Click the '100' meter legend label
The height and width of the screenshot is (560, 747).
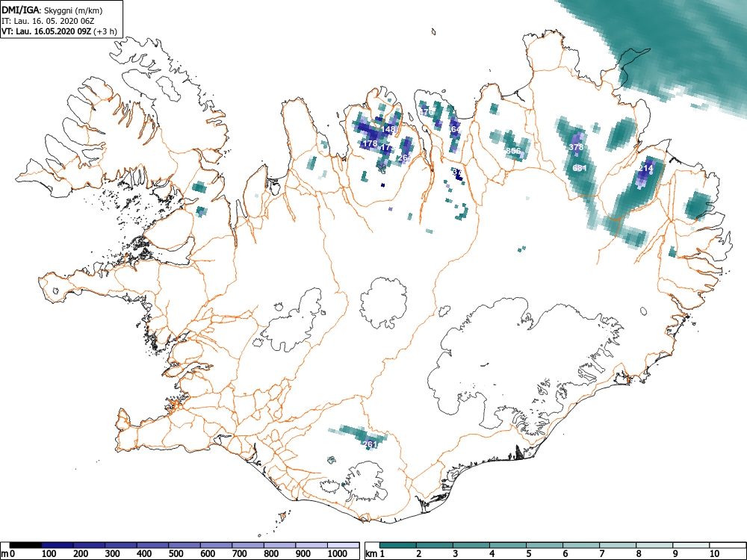tap(49, 554)
